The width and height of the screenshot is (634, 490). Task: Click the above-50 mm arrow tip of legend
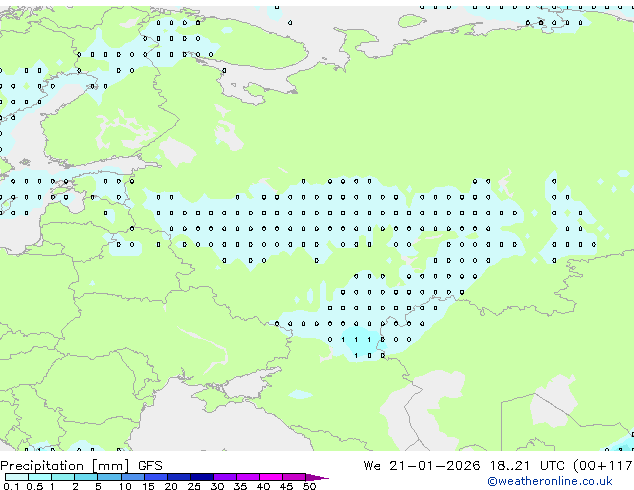317,477
